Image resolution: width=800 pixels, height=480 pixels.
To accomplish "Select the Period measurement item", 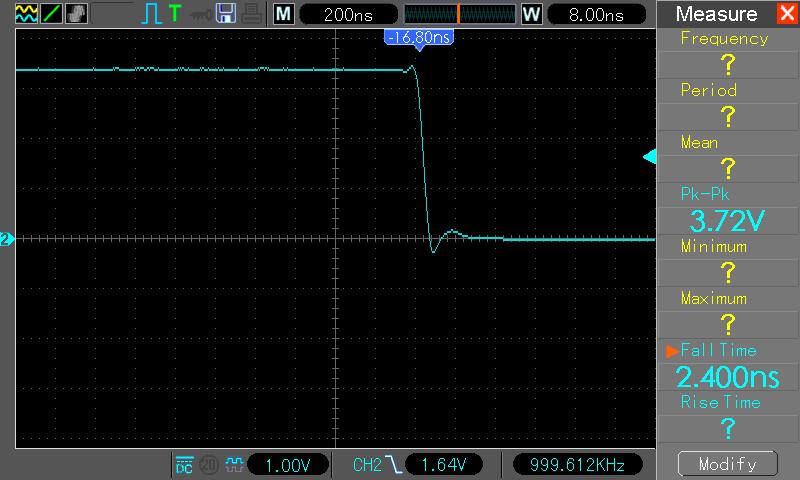I will [x=709, y=90].
